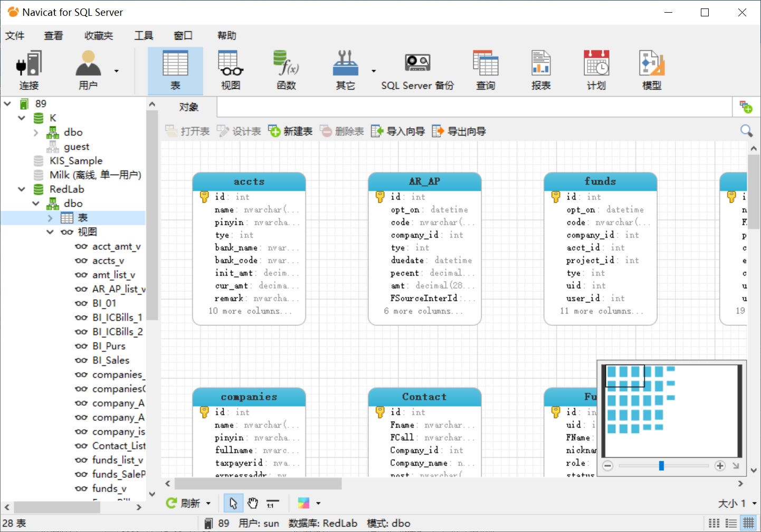Image resolution: width=761 pixels, height=532 pixels.
Task: Click 导入向导 import wizard
Action: pos(398,131)
